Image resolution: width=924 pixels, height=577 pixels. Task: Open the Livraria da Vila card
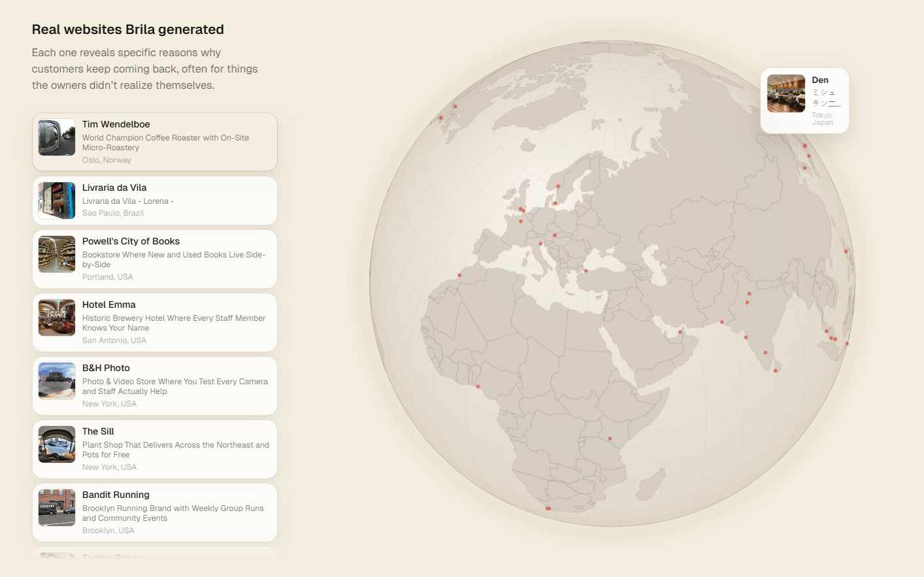[x=155, y=201]
